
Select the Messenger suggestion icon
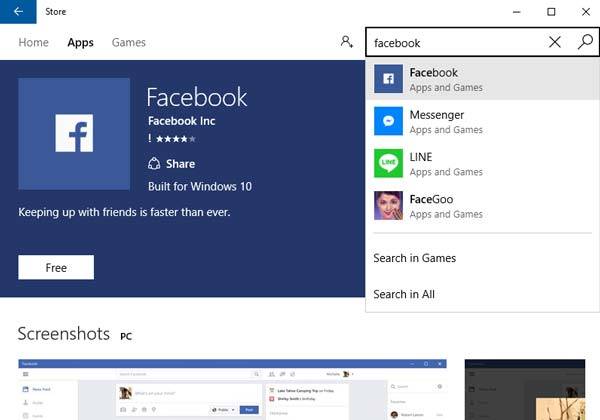pyautogui.click(x=388, y=121)
